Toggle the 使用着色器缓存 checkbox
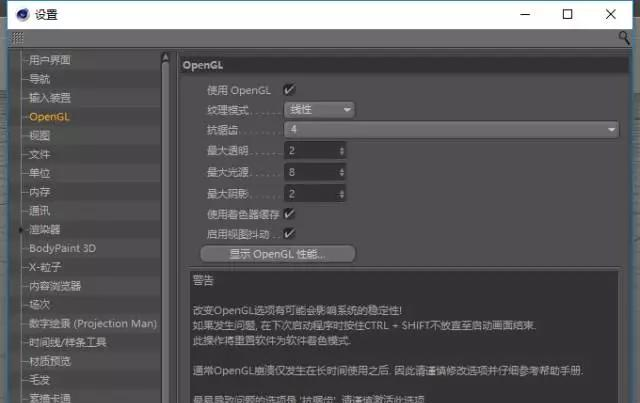The width and height of the screenshot is (640, 403). pos(289,214)
